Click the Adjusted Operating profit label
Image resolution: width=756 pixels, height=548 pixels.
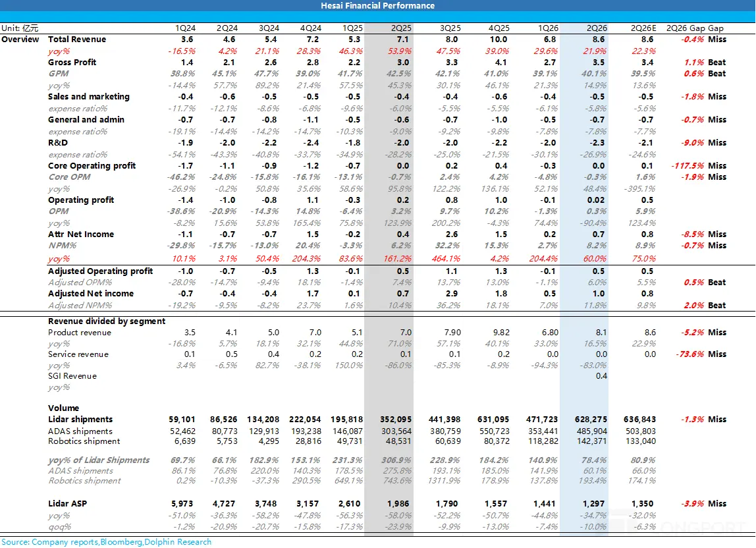100,271
